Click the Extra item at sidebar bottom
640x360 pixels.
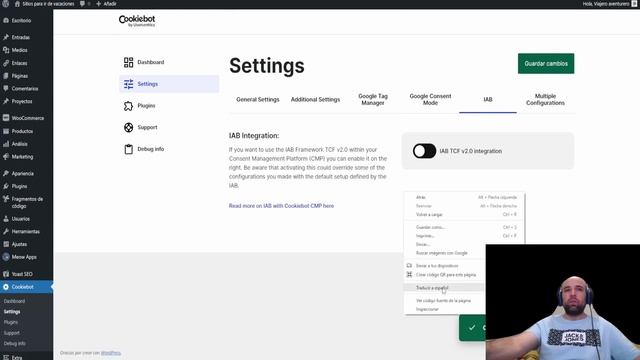(17, 357)
